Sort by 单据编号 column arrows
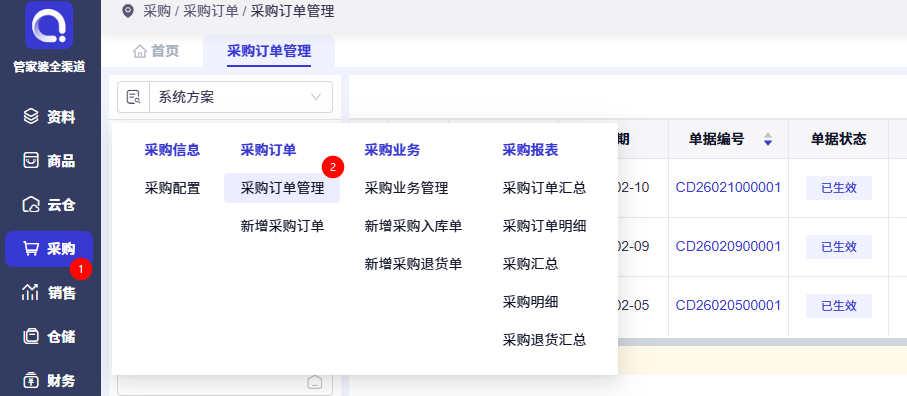Viewport: 907px width, 396px height. pyautogui.click(x=768, y=139)
